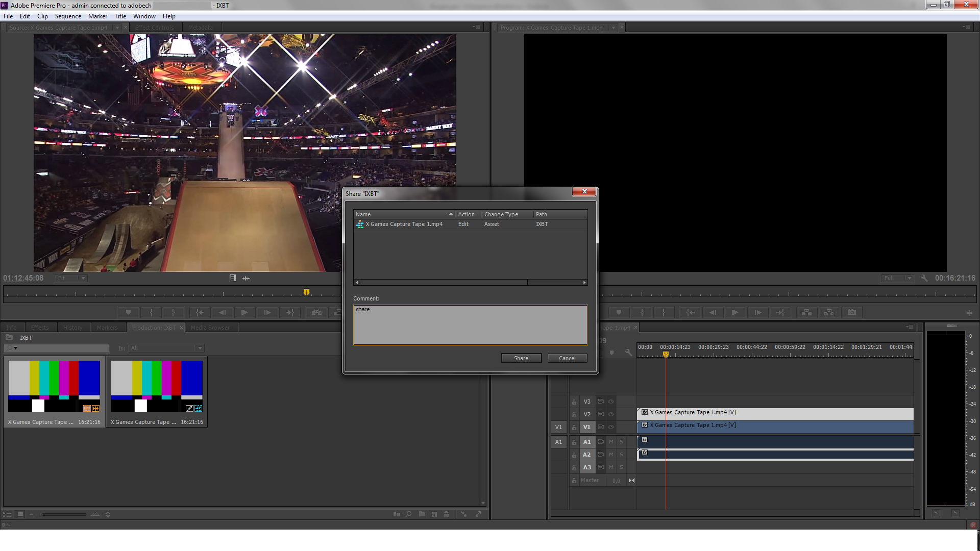Mute the A1 audio track
Image resolution: width=980 pixels, height=551 pixels.
pyautogui.click(x=611, y=442)
